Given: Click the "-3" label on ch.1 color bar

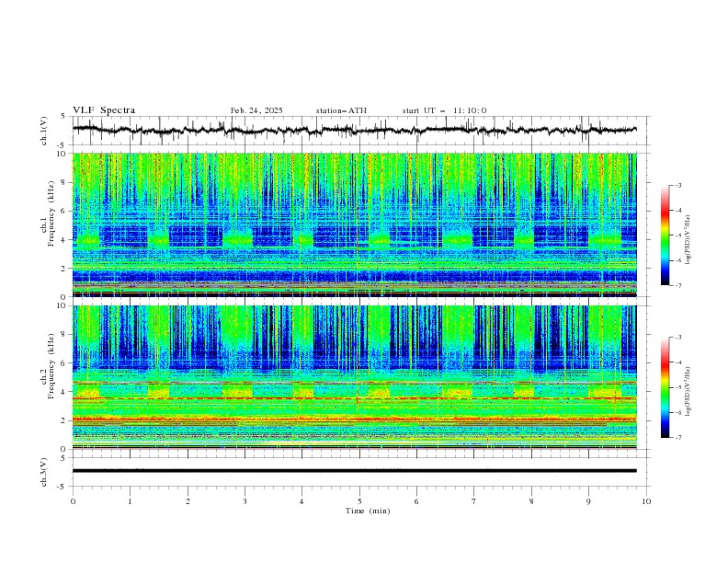Looking at the screenshot, I should click(677, 185).
